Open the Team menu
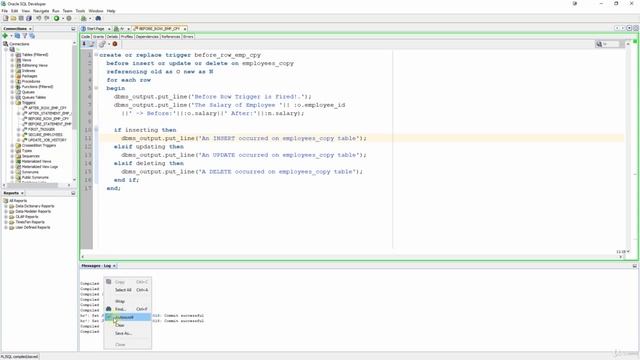Viewport: 640px width, 360px height. 67,11
